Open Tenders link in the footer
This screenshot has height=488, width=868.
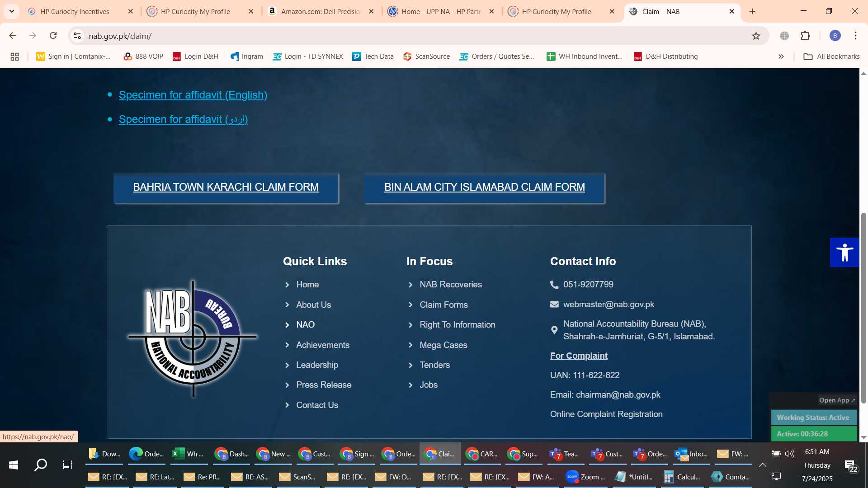pyautogui.click(x=435, y=365)
